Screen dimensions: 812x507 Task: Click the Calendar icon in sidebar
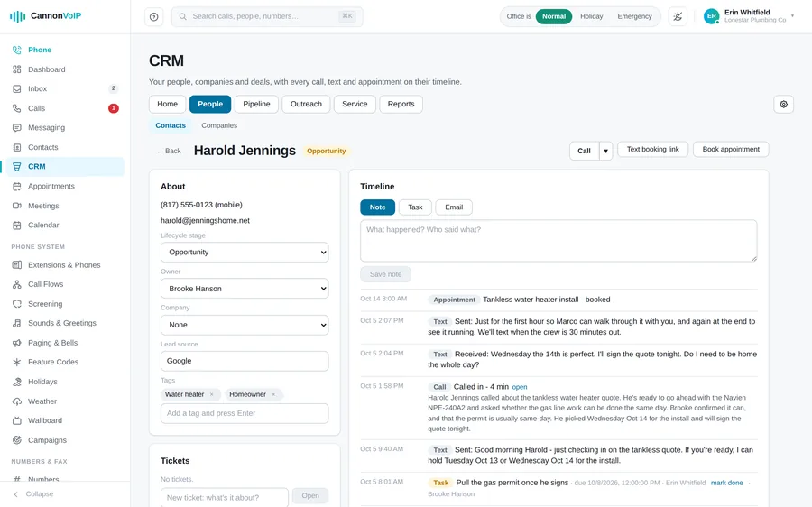(x=17, y=225)
